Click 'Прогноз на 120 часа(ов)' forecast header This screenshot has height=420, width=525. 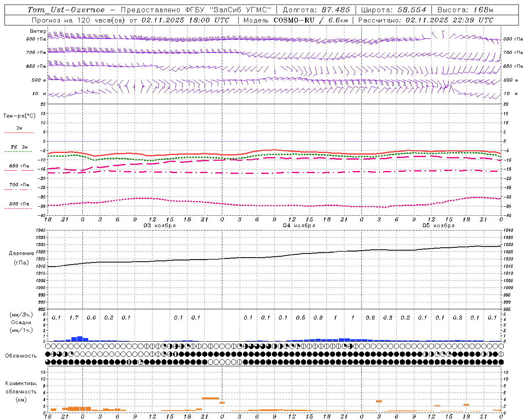(x=79, y=20)
